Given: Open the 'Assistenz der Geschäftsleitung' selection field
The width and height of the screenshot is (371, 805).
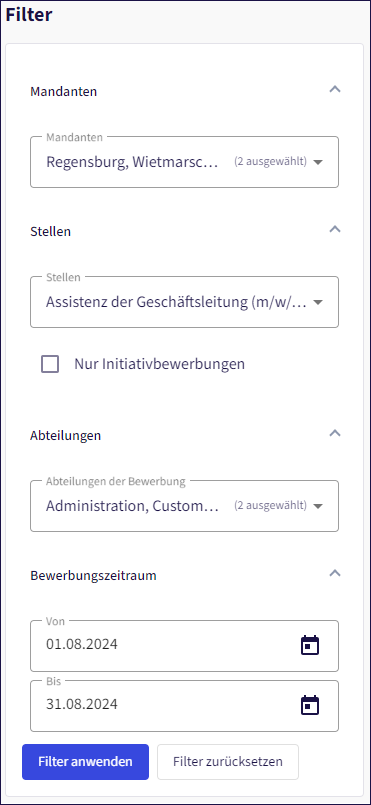Looking at the screenshot, I should point(184,302).
